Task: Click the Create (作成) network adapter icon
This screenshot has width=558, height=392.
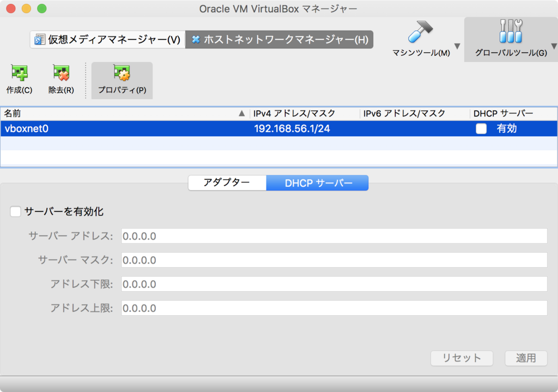Action: [19, 72]
